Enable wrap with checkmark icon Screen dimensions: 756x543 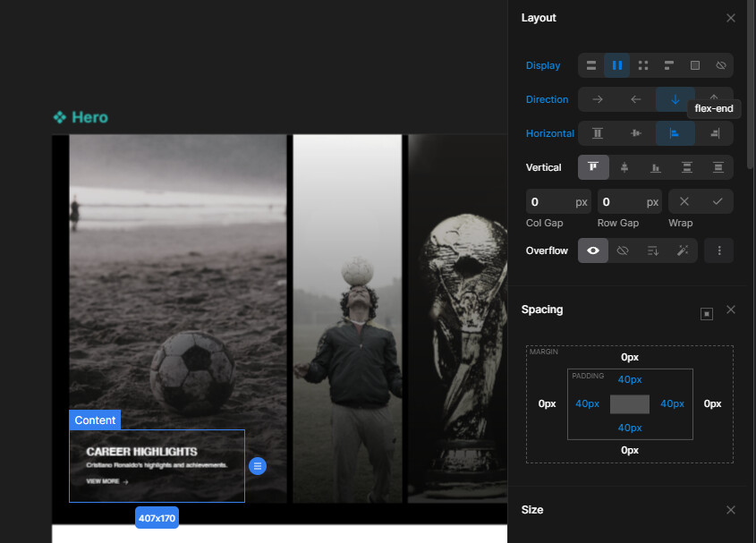[x=718, y=201]
